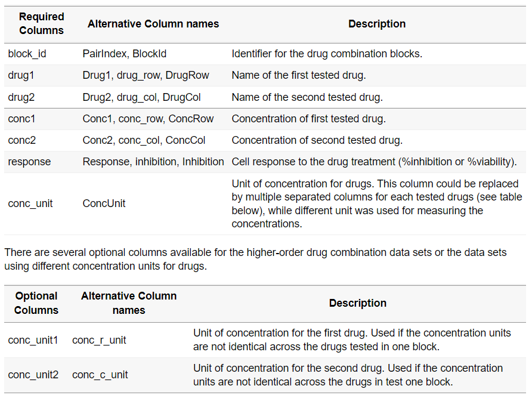Click "Conc2, conc_col, ConcCol" cell
Image resolution: width=532 pixels, height=395 pixels.
tap(144, 140)
